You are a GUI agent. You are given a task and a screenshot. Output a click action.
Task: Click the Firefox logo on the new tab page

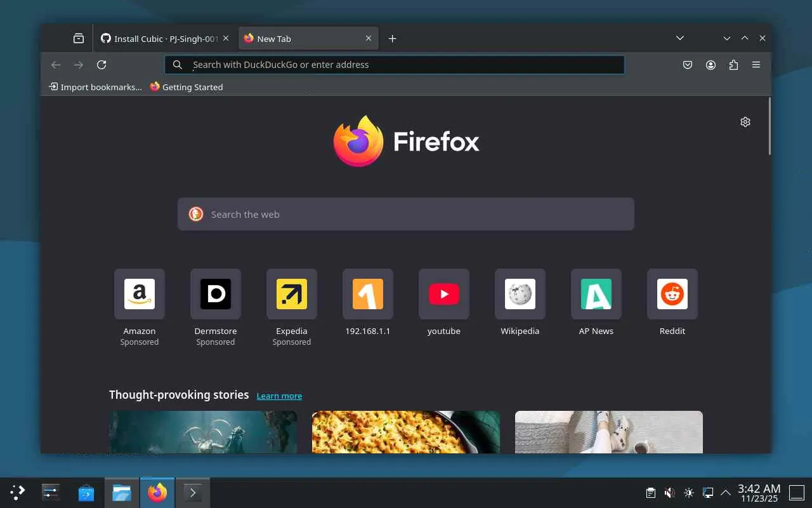406,141
